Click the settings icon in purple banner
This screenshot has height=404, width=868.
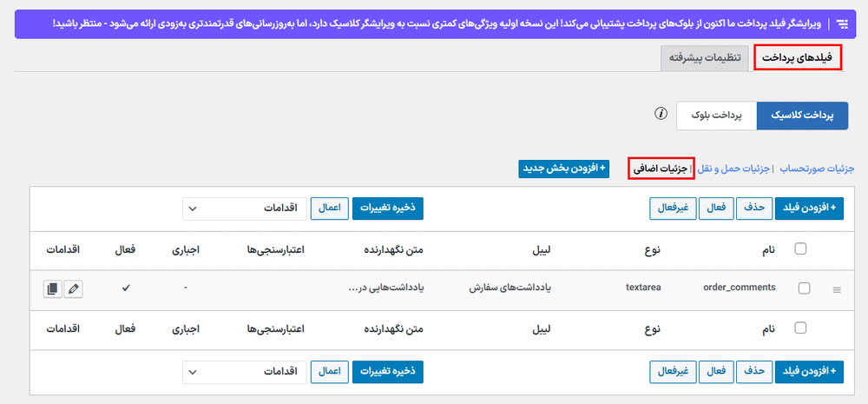click(x=843, y=23)
